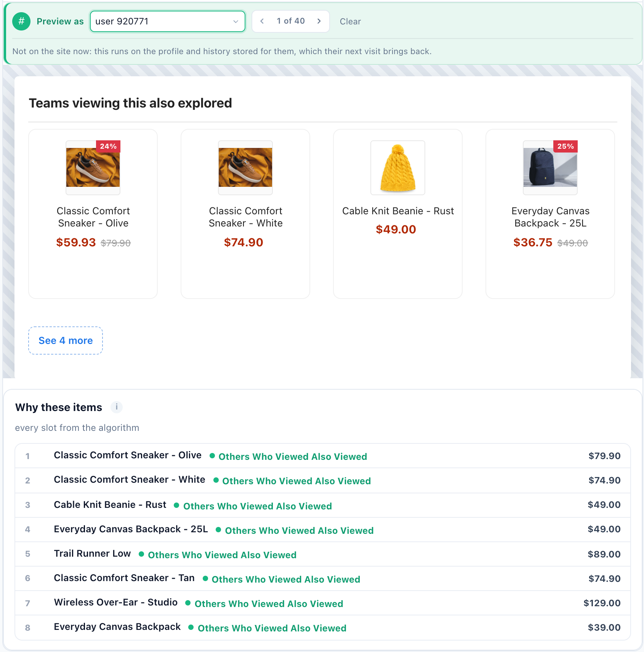Click the $89.00 price in the list
Screen dimensions: 644x652
pos(604,554)
